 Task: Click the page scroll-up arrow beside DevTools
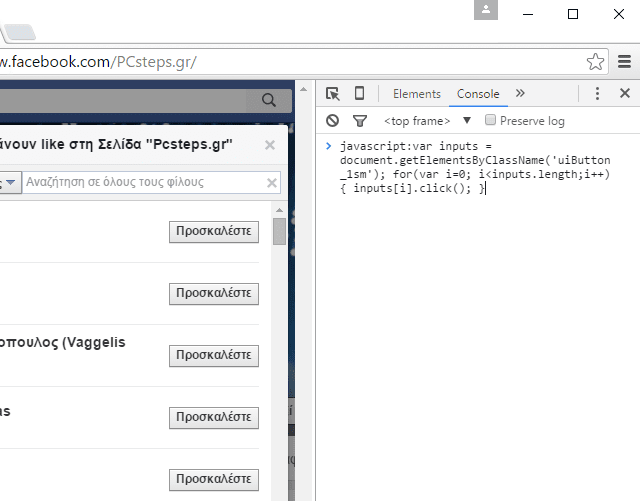coord(303,89)
